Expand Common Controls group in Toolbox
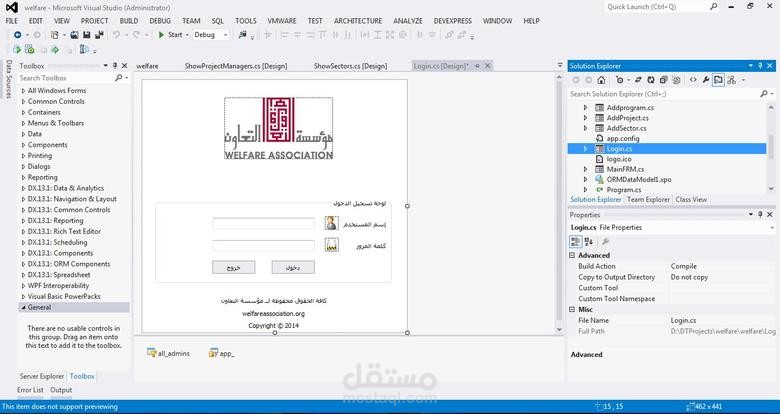Viewport: 780px width, 414px height. point(23,102)
